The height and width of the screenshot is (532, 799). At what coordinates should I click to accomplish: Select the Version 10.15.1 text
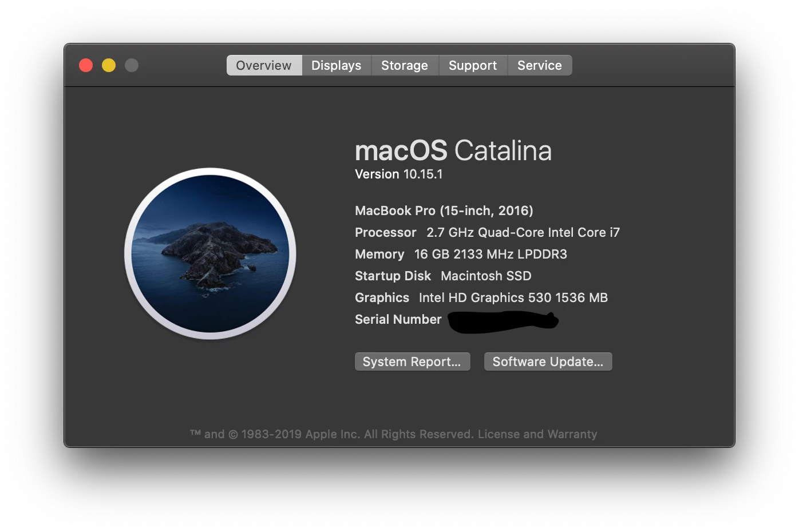pyautogui.click(x=399, y=174)
